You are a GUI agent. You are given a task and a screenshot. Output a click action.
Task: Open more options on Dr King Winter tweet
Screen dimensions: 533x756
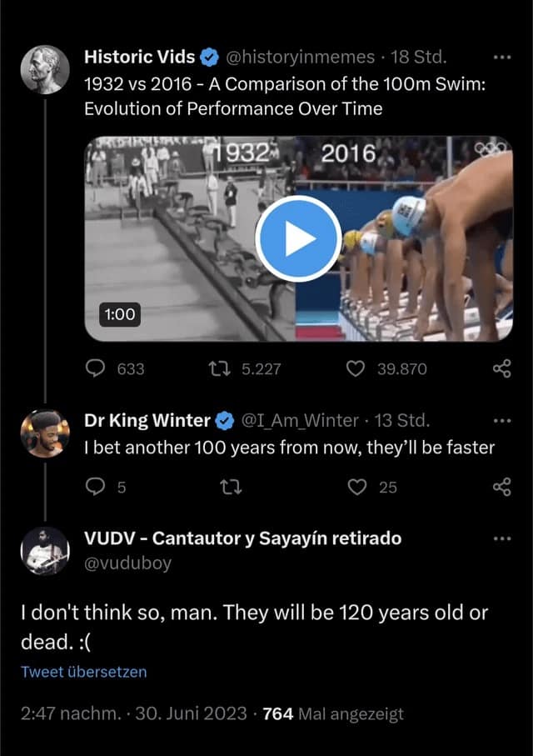[x=502, y=421]
